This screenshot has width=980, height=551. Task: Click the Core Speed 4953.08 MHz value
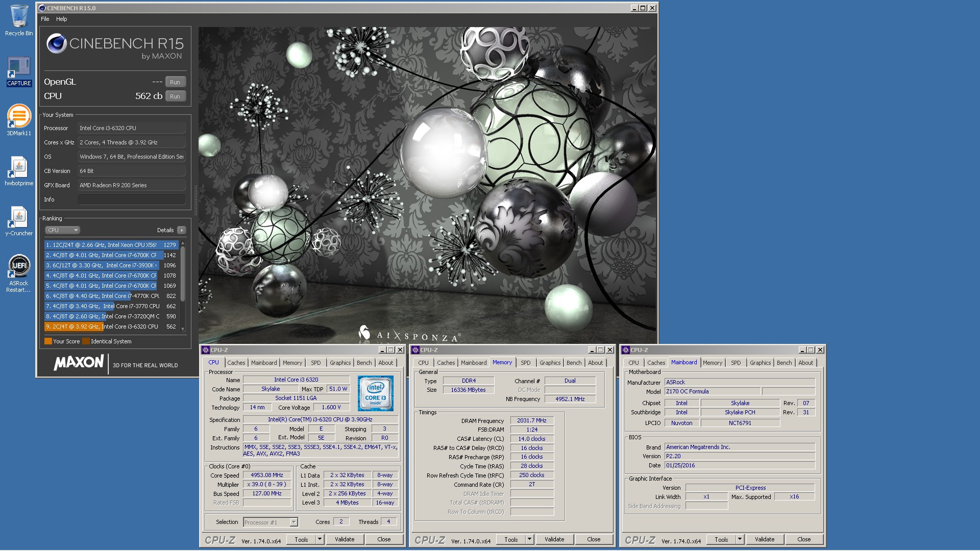267,475
